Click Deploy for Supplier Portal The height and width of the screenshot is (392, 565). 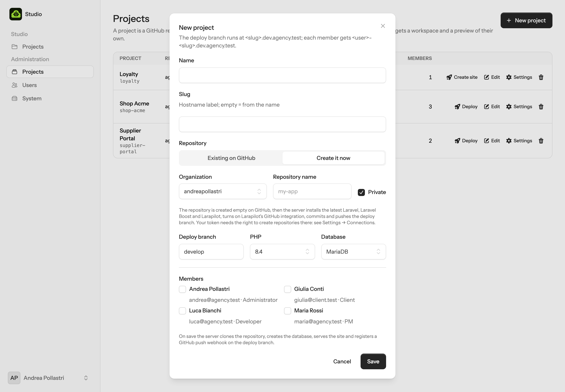(x=466, y=141)
